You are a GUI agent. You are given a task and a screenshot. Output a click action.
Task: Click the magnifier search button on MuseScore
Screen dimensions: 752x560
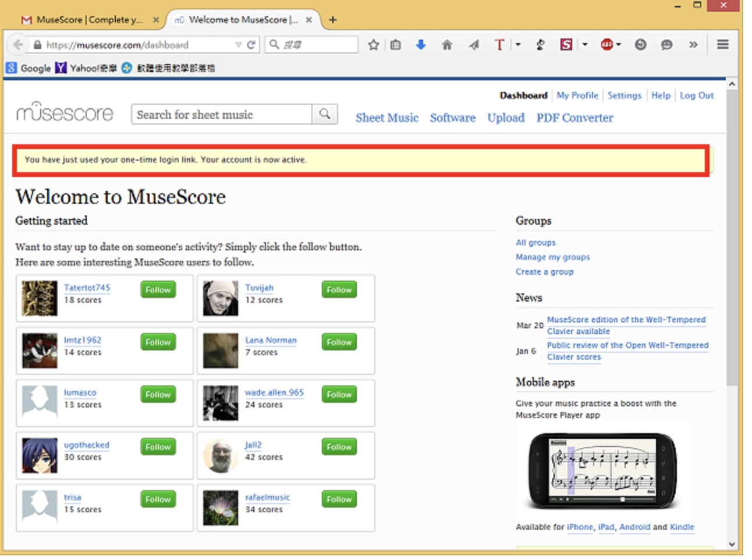pyautogui.click(x=325, y=115)
